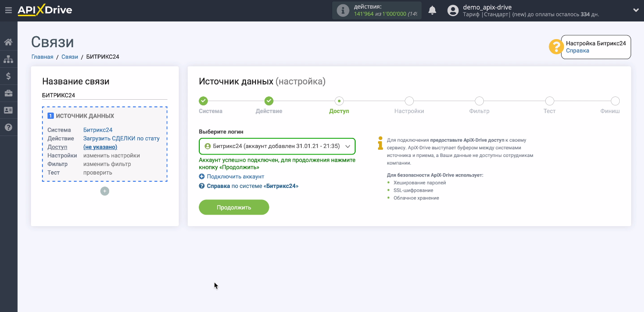Click изменить фильтр text
The height and width of the screenshot is (312, 644).
tap(107, 164)
